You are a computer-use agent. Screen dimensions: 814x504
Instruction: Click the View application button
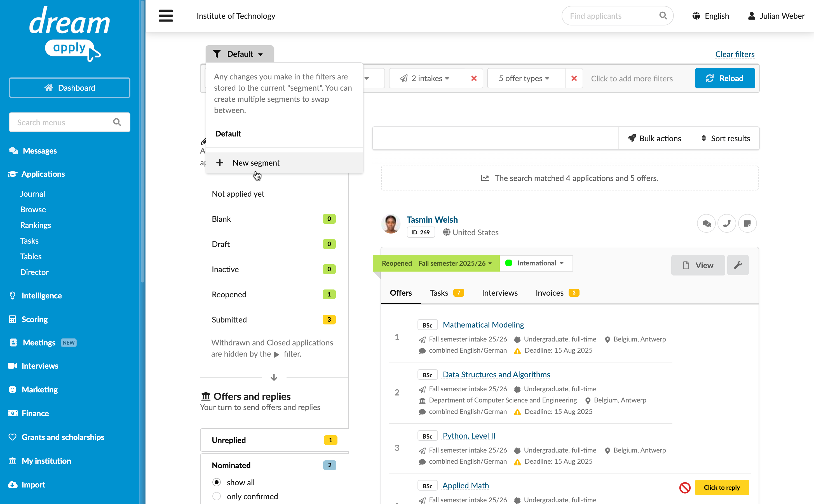[698, 265]
